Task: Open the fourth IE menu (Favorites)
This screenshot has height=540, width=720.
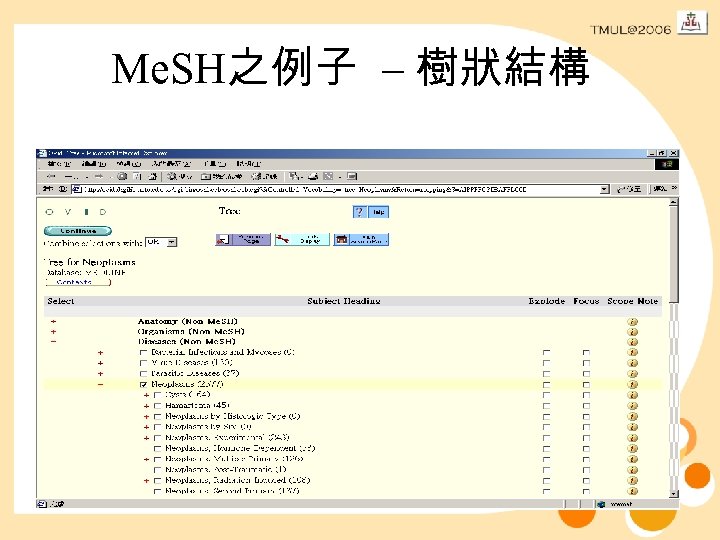Action: pyautogui.click(x=172, y=163)
